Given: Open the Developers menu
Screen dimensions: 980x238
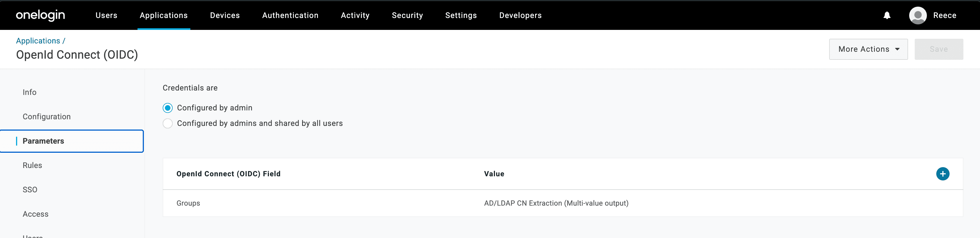Looking at the screenshot, I should coord(520,15).
